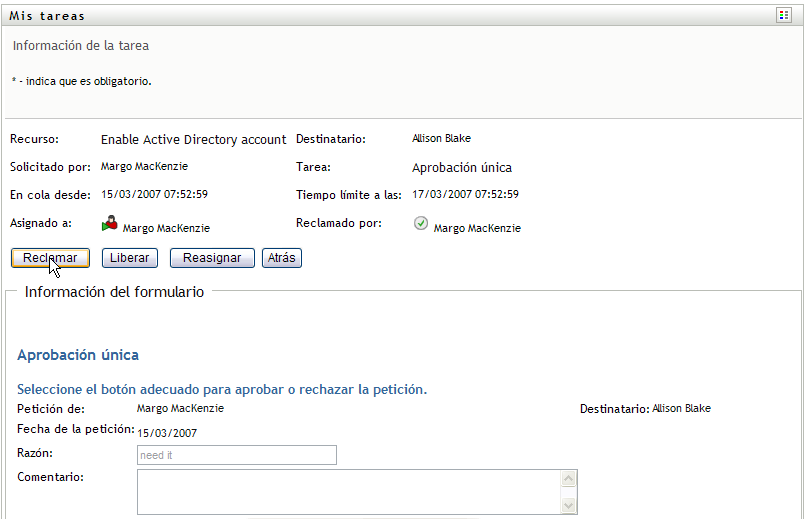Focus the Razón text field
Viewport: 805px width, 519px height.
click(236, 455)
